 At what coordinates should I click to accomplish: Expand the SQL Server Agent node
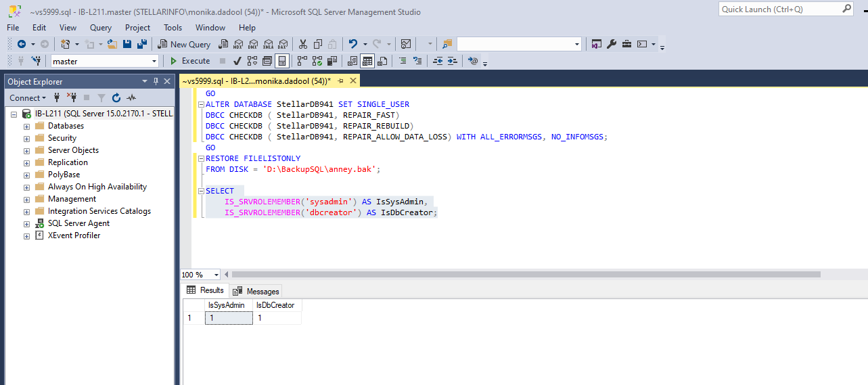pyautogui.click(x=26, y=223)
